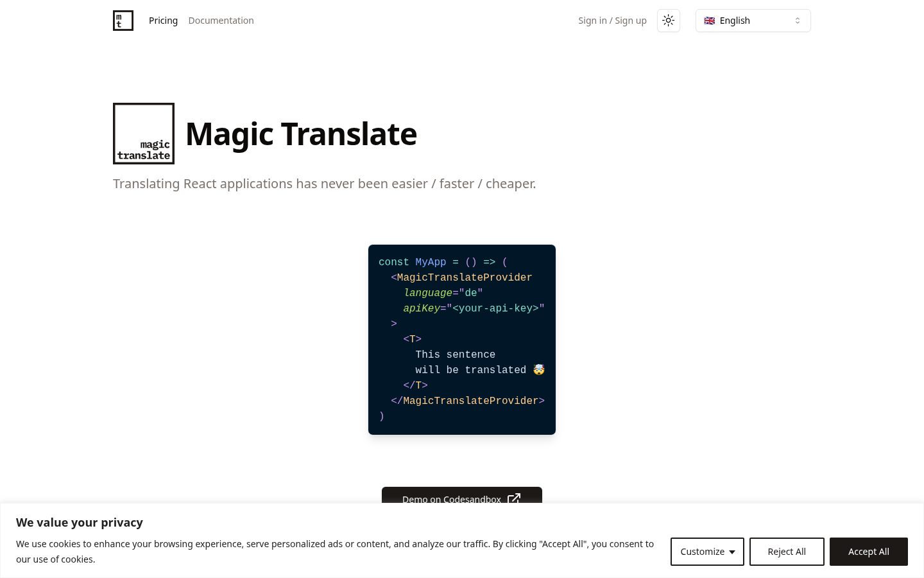
Task: Click 'const MyApp' code line
Action: [443, 262]
